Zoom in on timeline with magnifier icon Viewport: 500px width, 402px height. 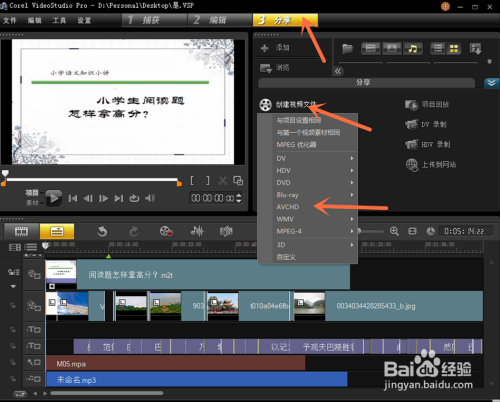click(394, 231)
